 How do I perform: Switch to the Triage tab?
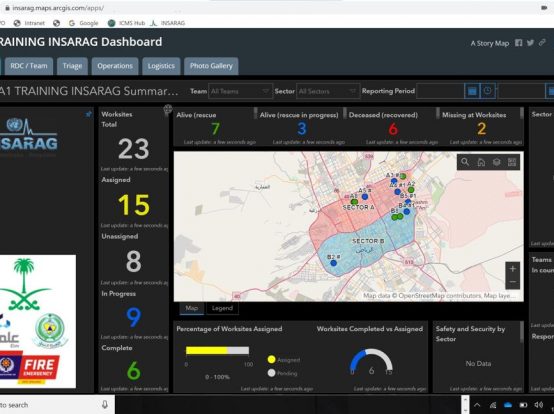(x=72, y=66)
